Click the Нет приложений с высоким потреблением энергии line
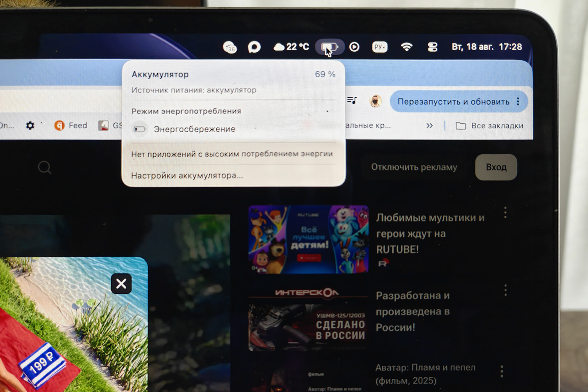Viewport: 588px width, 392px height. click(232, 154)
